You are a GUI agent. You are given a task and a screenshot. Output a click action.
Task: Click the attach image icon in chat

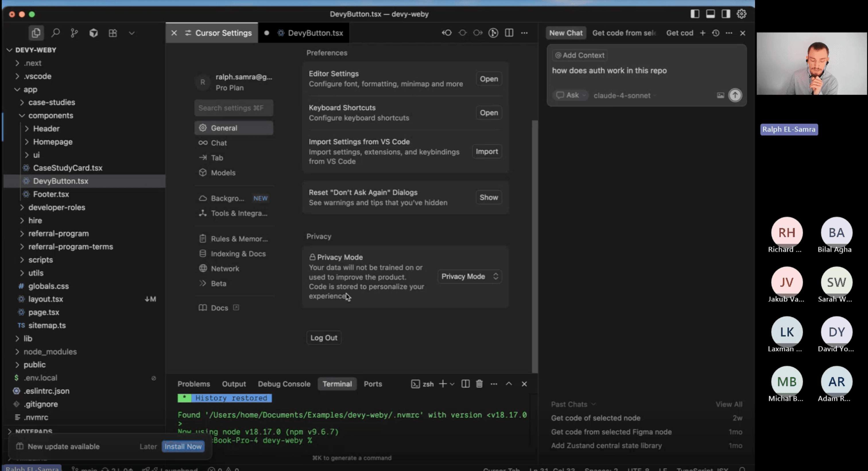point(720,95)
